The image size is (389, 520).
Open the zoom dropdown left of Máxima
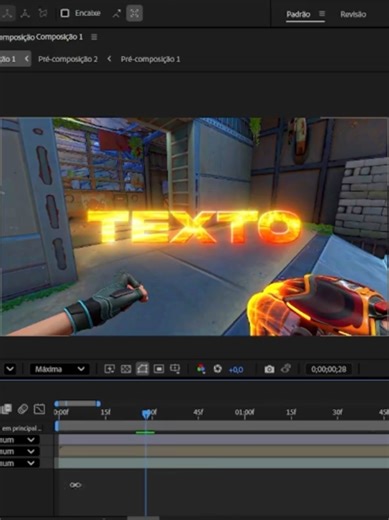pyautogui.click(x=10, y=369)
